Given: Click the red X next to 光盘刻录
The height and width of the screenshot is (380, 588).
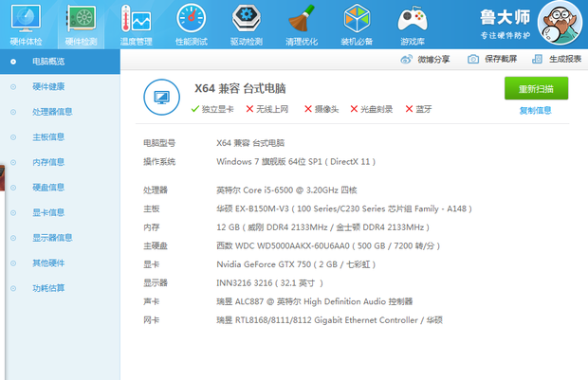Looking at the screenshot, I should point(354,109).
